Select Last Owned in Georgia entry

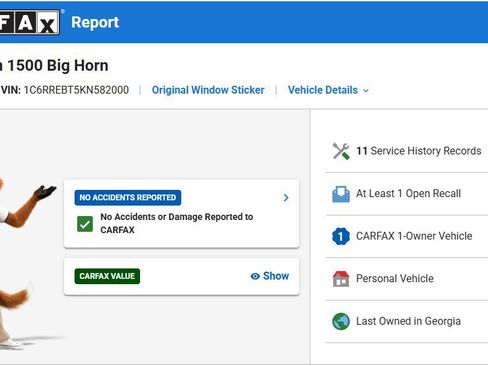point(408,321)
